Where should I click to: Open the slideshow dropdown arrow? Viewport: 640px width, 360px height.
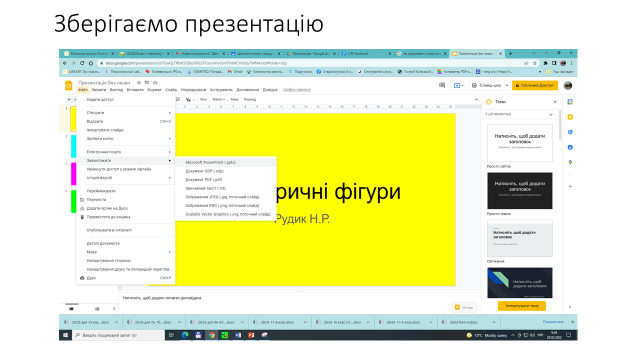[507, 85]
